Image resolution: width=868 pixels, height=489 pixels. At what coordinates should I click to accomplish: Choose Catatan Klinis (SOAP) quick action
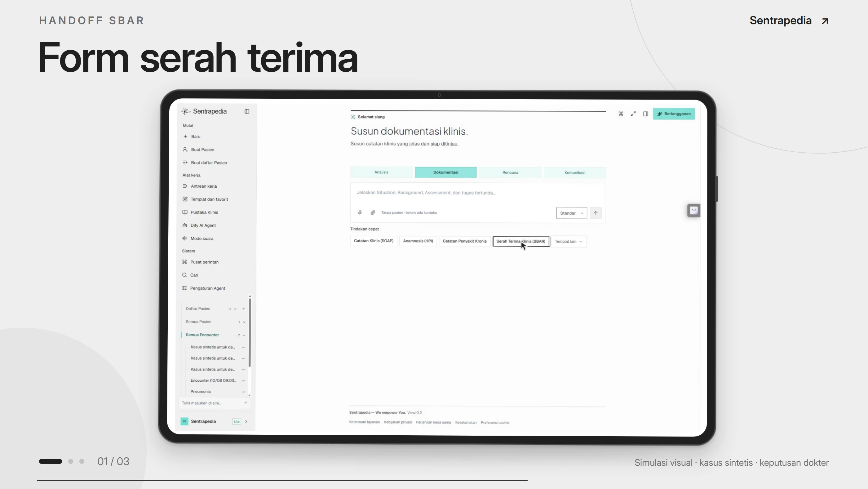pyautogui.click(x=373, y=241)
